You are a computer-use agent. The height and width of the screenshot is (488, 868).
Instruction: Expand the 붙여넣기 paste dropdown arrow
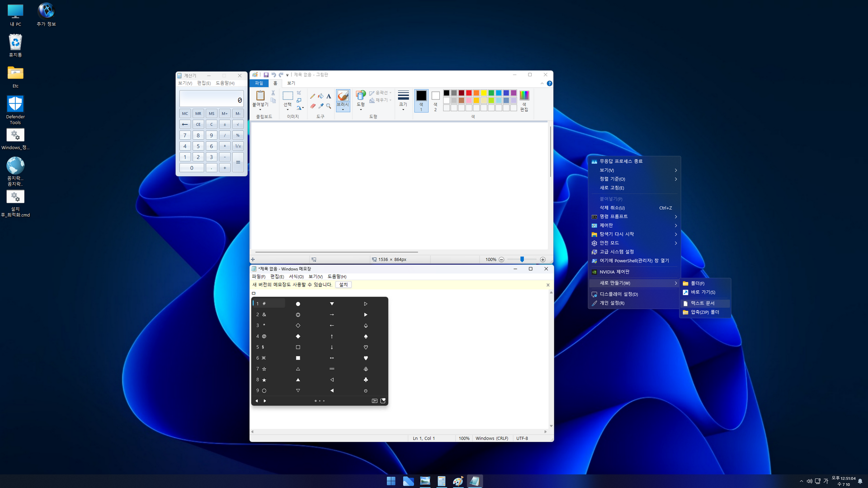(x=260, y=109)
